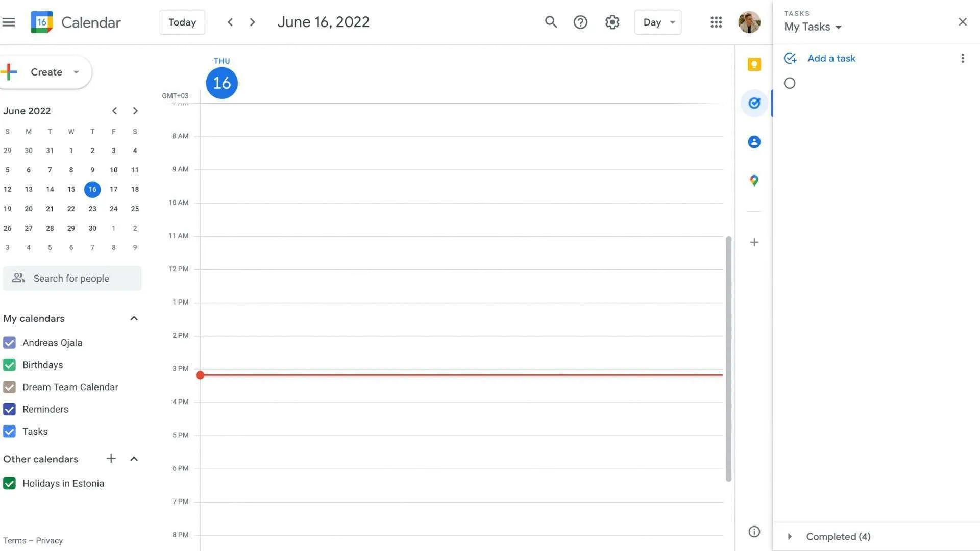The image size is (980, 551).
Task: Open the Create button dropdown
Action: point(76,72)
